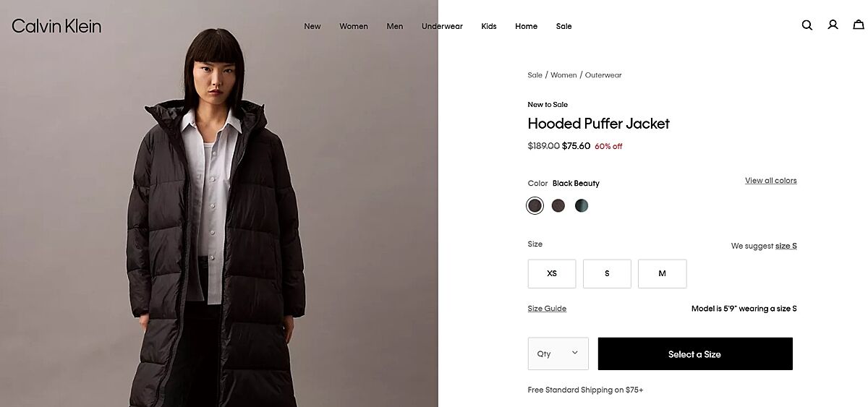
Task: Select size S
Action: [x=607, y=274]
